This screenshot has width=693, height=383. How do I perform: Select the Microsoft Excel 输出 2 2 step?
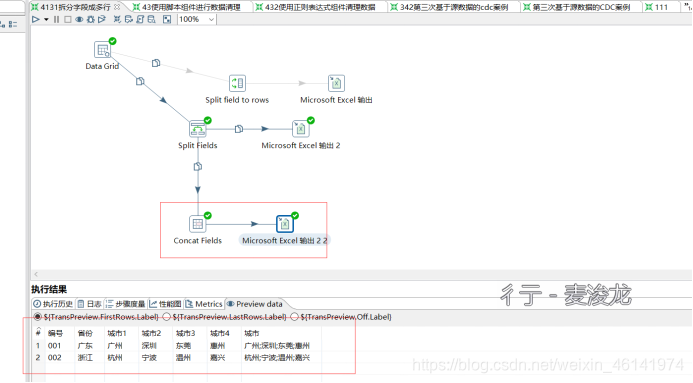point(285,224)
